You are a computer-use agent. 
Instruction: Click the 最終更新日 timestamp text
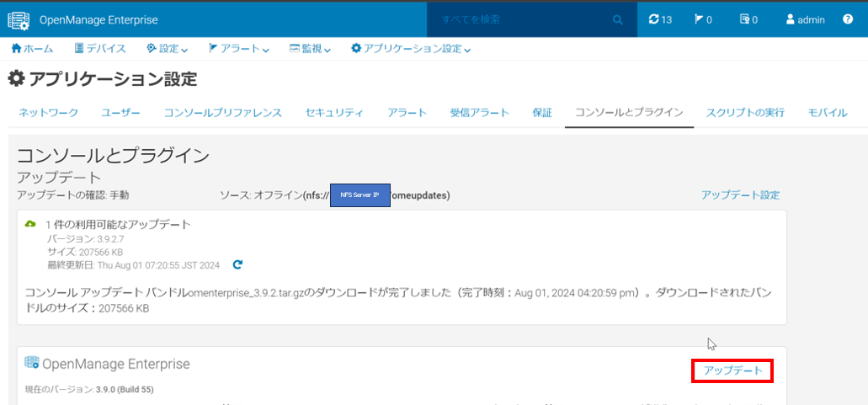click(x=133, y=265)
